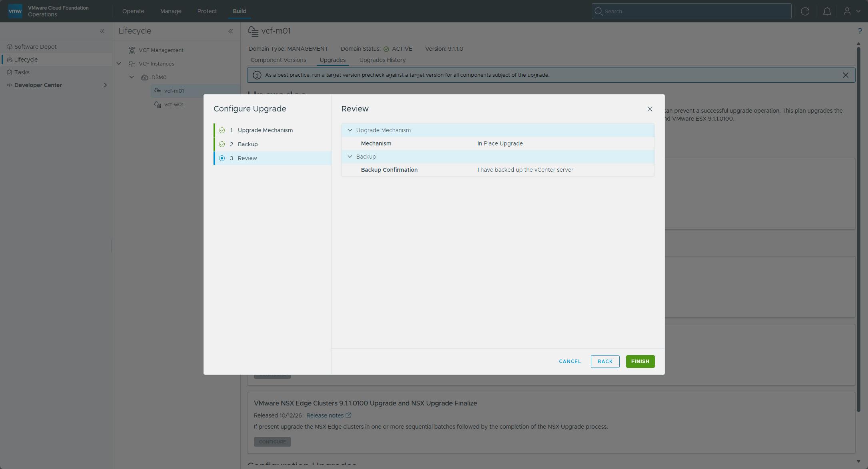The image size is (868, 469).
Task: Click the vcf-m01 domain tree icon
Action: [158, 91]
